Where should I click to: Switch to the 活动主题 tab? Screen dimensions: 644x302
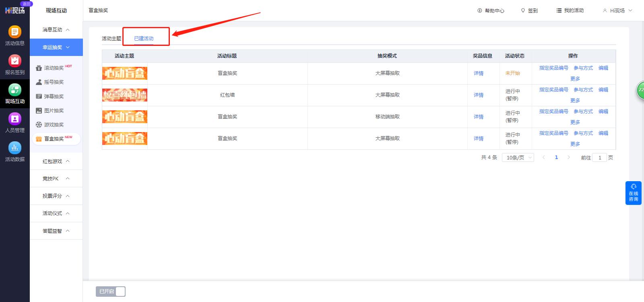click(111, 39)
